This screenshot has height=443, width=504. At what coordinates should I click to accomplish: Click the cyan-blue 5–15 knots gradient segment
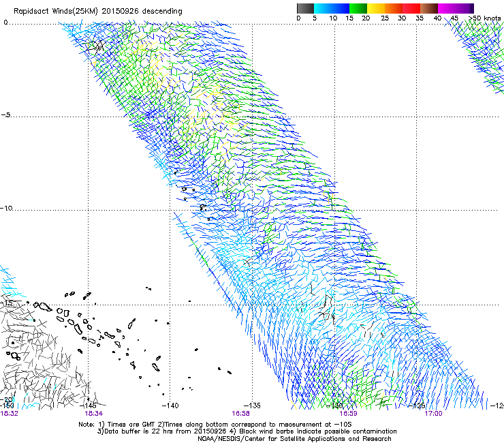click(332, 8)
